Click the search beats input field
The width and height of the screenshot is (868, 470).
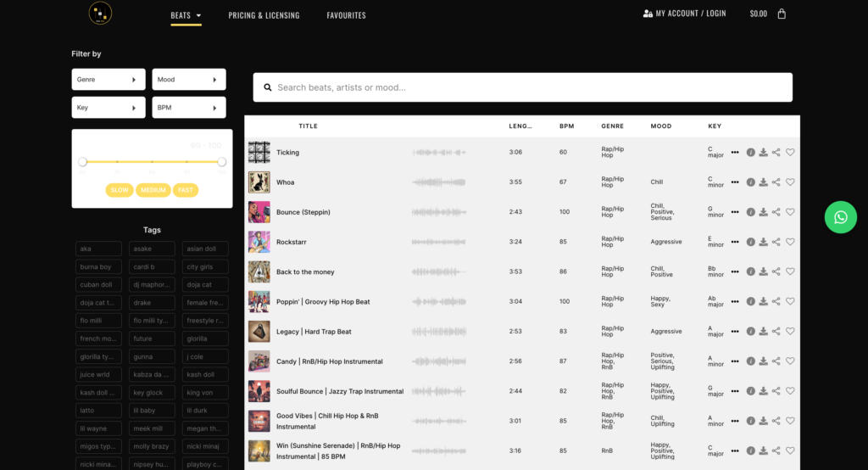522,87
